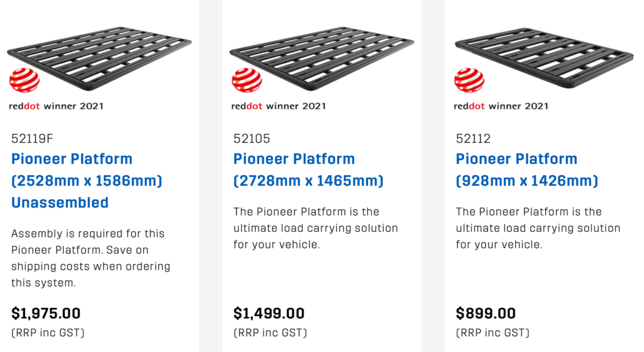Open Pioneer Platform (2528mm x 1586mm) Unassembled link
This screenshot has height=352, width=644.
(87, 180)
